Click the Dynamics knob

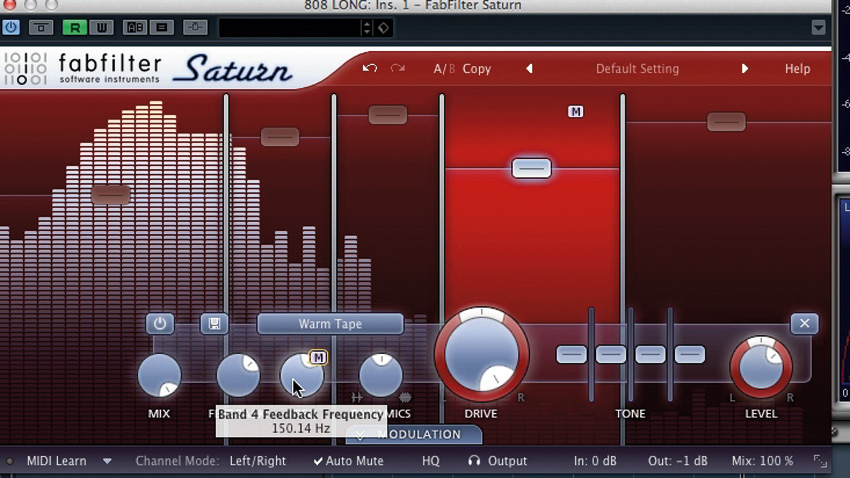pos(381,375)
